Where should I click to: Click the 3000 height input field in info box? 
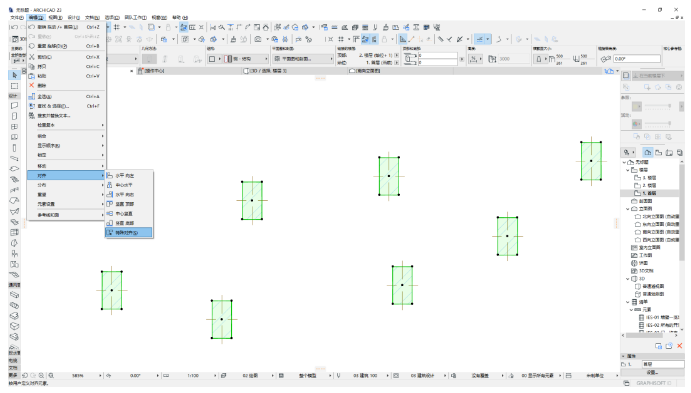coord(513,59)
